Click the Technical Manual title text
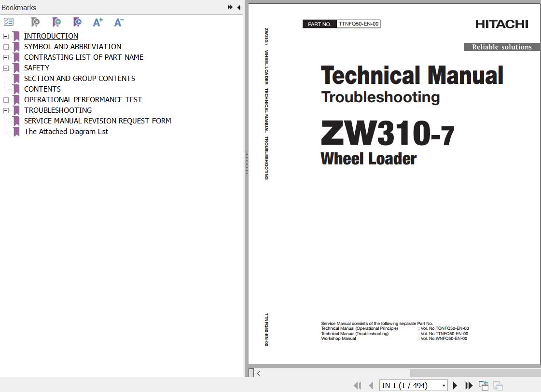 pyautogui.click(x=412, y=75)
